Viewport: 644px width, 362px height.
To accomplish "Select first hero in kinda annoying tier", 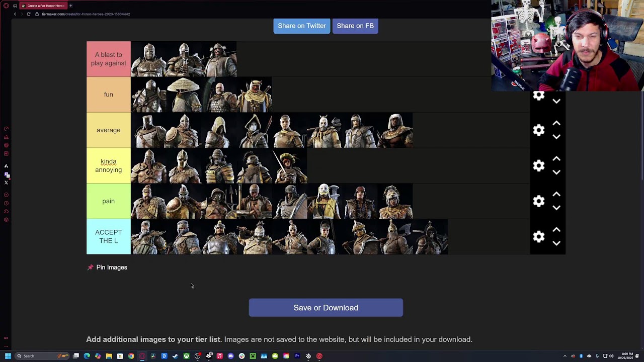I will click(148, 165).
